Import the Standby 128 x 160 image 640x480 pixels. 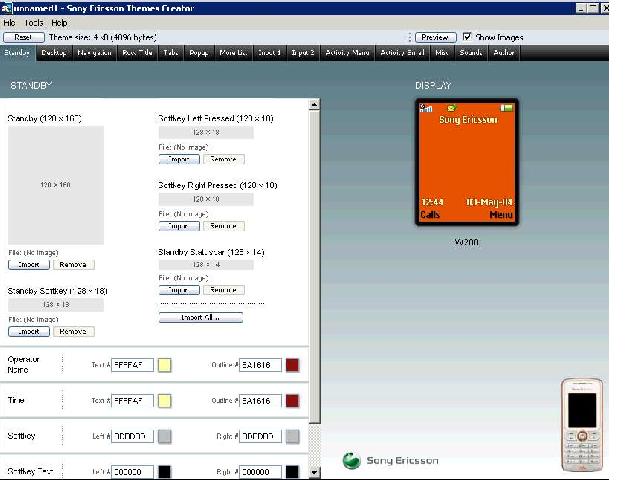click(x=29, y=264)
